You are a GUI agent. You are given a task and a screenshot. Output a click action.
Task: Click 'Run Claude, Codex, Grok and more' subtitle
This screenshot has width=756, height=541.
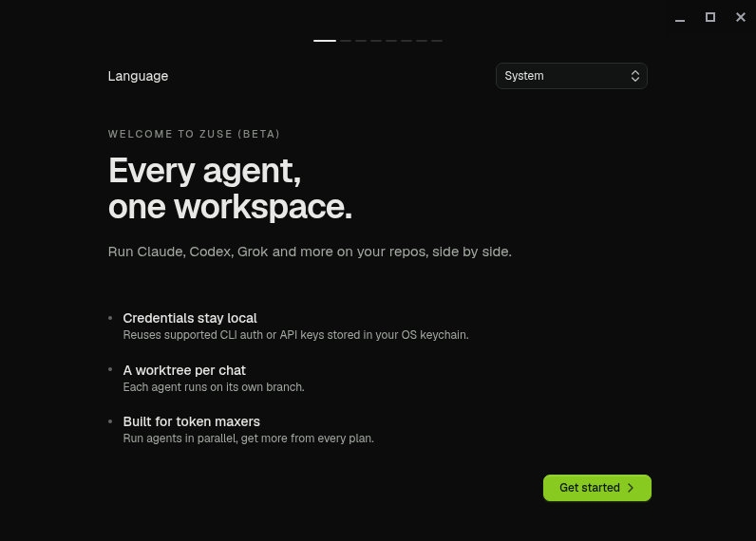[310, 252]
